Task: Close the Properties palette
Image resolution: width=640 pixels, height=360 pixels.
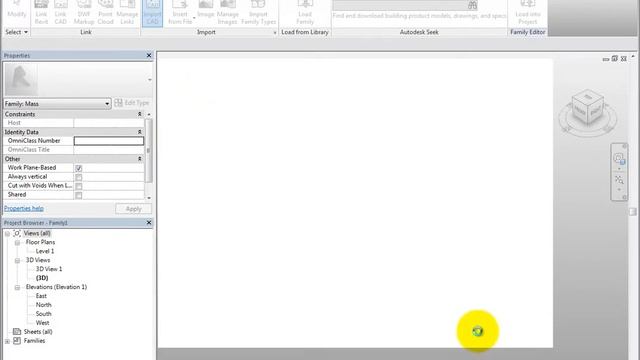Action: click(149, 55)
